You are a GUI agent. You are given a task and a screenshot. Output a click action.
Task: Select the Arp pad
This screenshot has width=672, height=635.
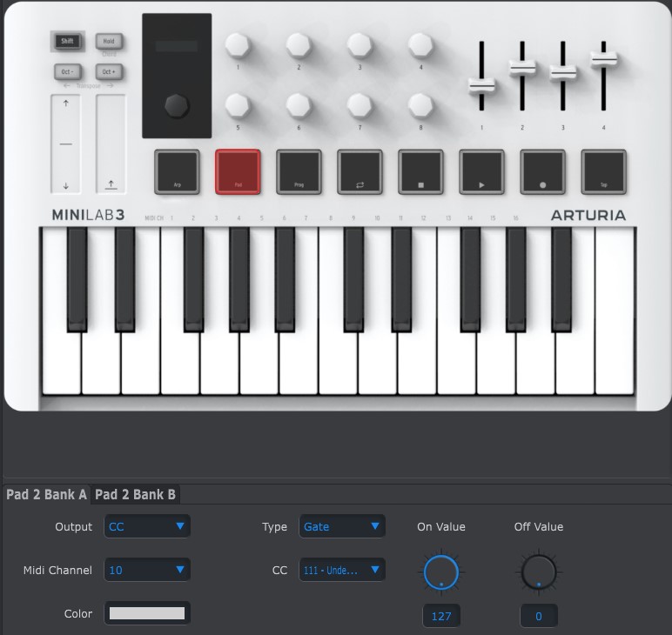tap(177, 171)
